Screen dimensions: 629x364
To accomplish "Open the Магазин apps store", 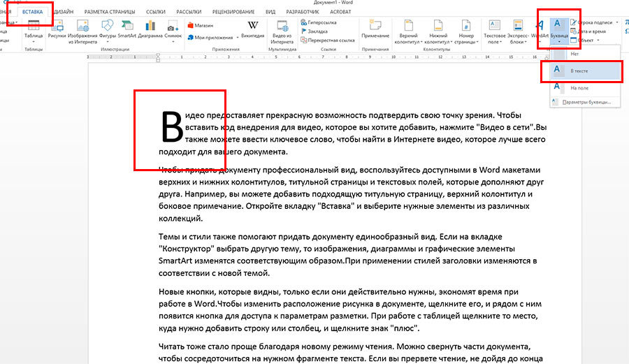I will (201, 25).
